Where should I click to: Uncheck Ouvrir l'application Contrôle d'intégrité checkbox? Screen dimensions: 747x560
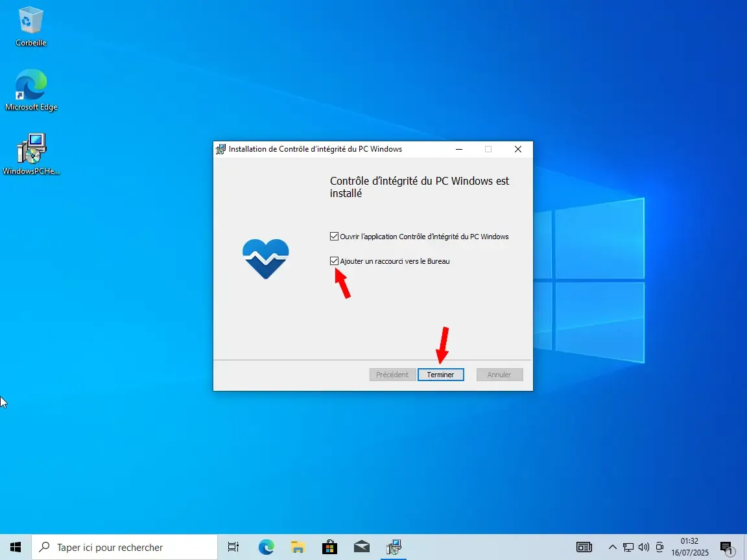pos(334,236)
